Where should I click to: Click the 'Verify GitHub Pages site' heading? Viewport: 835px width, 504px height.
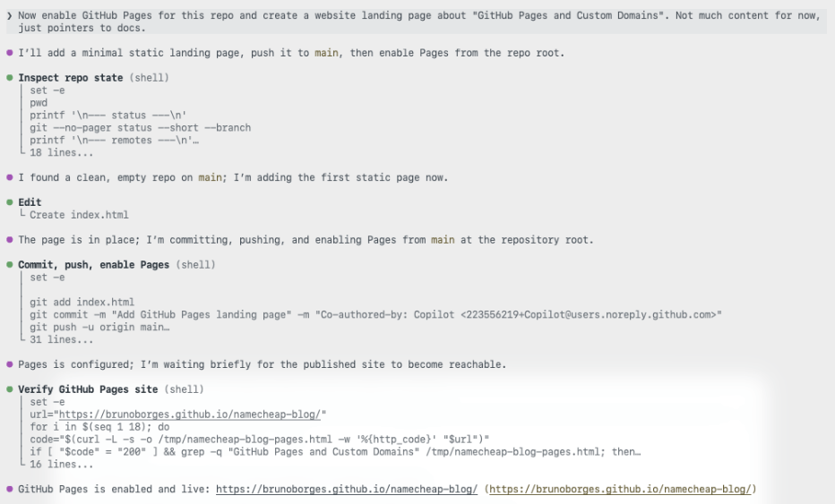point(88,389)
